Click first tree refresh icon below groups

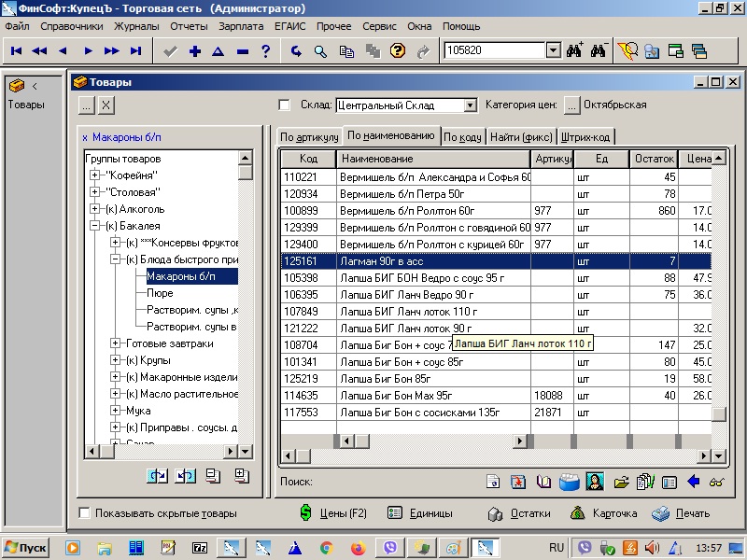(x=157, y=475)
